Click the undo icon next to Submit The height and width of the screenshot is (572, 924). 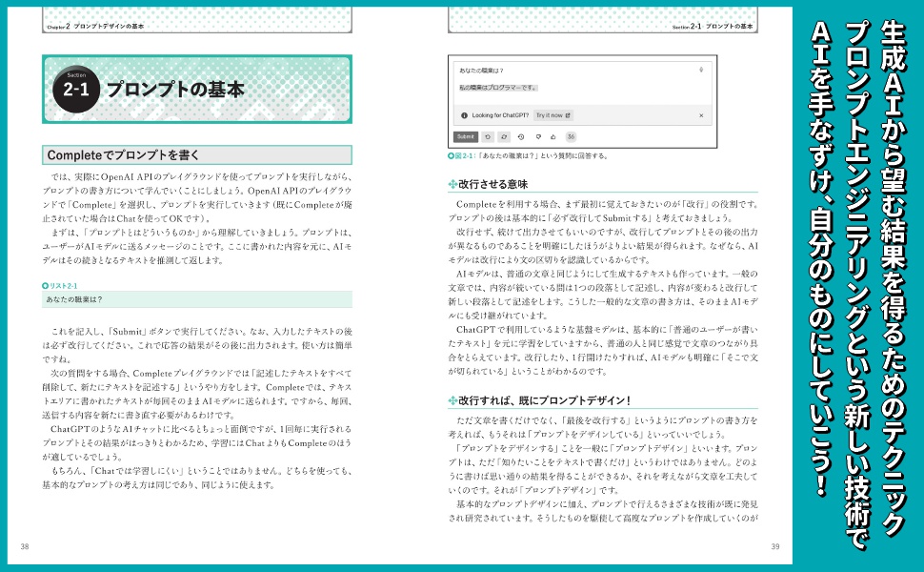487,136
